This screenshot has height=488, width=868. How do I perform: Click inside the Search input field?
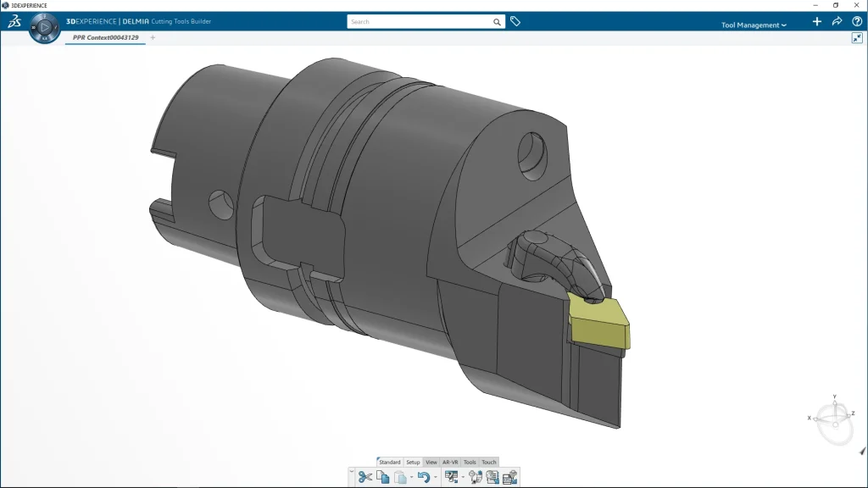(x=420, y=22)
